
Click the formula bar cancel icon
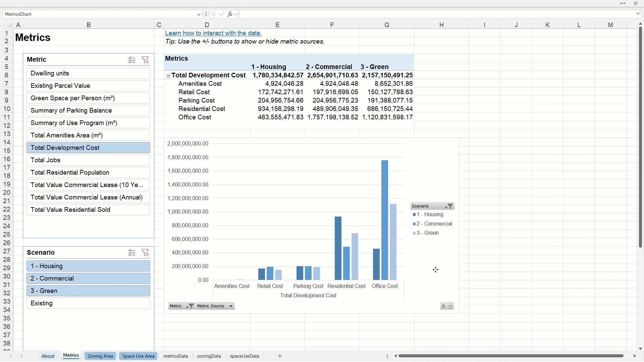click(214, 14)
